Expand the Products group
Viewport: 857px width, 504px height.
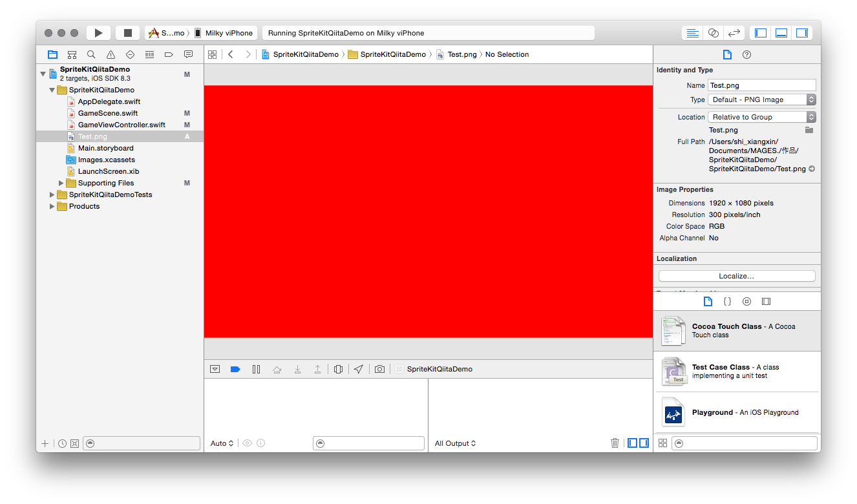click(52, 206)
